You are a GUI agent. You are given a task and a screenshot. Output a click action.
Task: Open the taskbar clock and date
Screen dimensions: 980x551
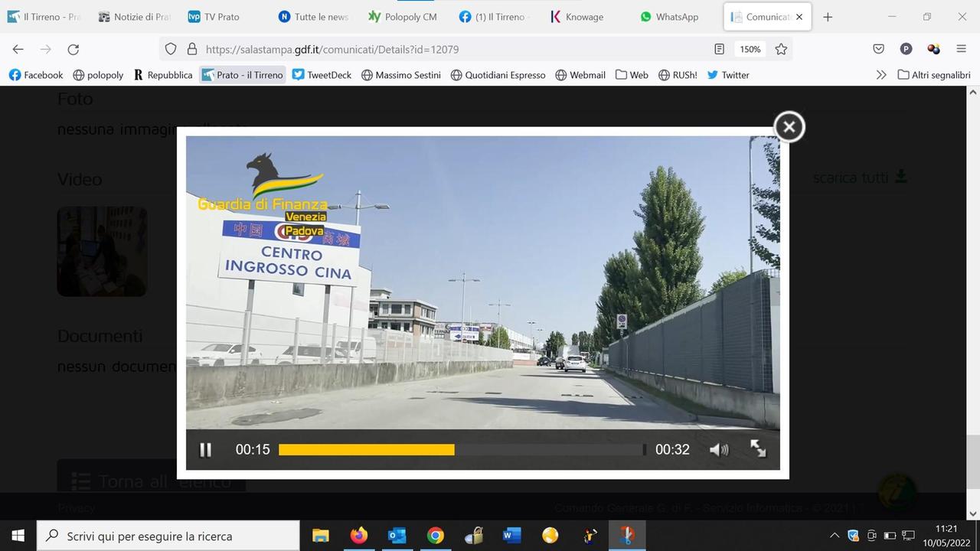click(x=946, y=536)
